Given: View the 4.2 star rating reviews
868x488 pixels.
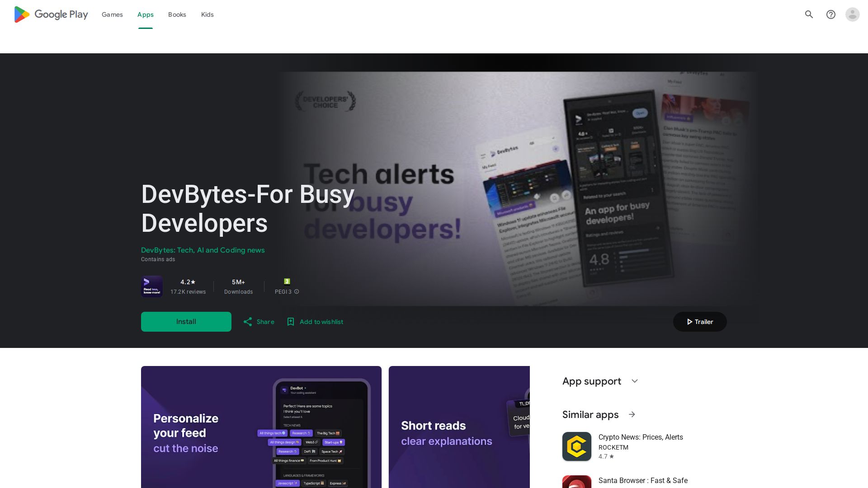Looking at the screenshot, I should pos(188,282).
